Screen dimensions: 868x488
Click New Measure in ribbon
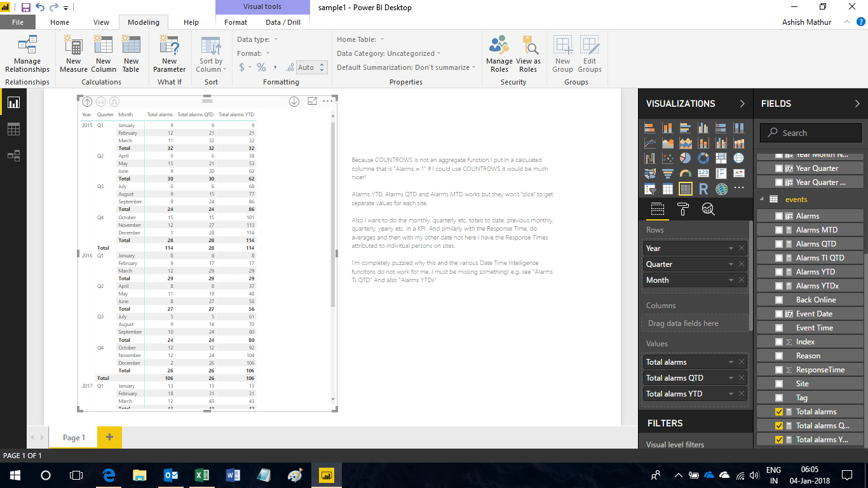(74, 55)
